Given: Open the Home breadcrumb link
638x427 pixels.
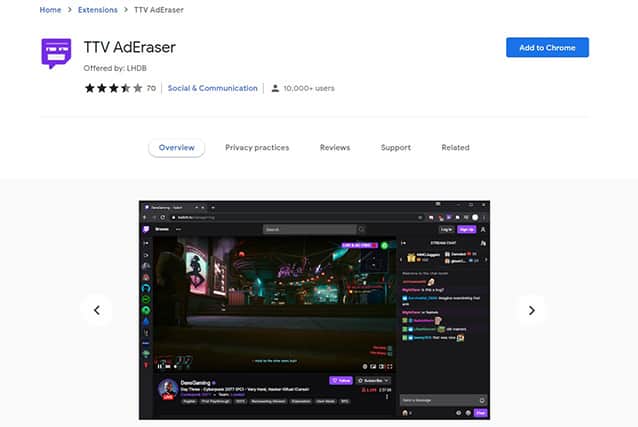Looking at the screenshot, I should click(x=50, y=10).
